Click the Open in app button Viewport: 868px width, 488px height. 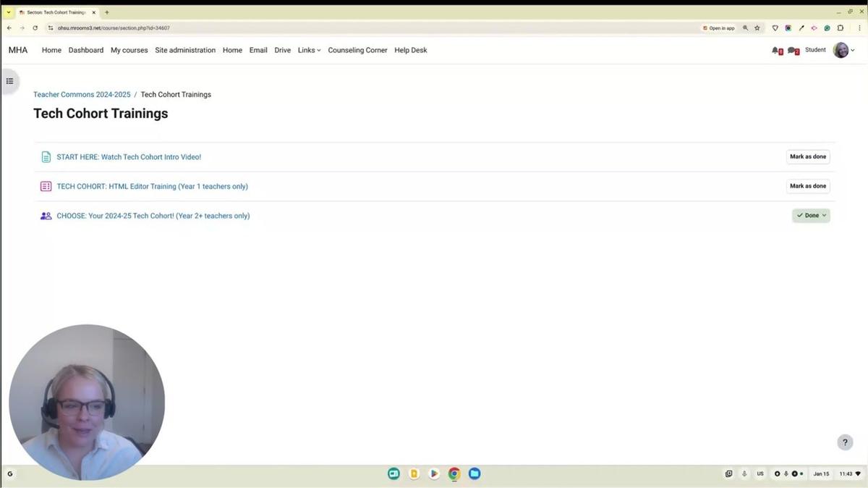coord(718,28)
